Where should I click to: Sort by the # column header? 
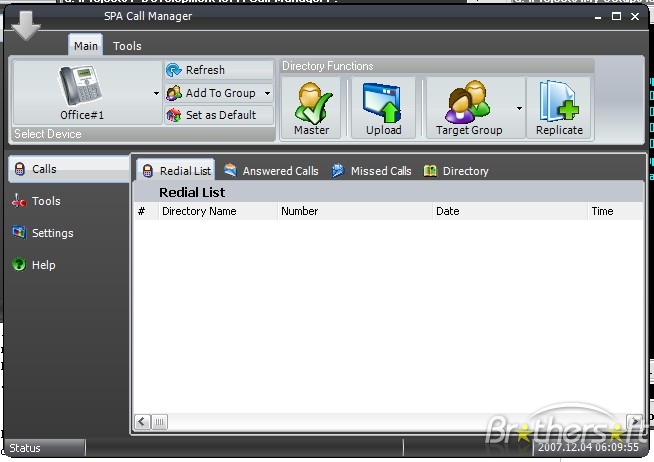(146, 211)
